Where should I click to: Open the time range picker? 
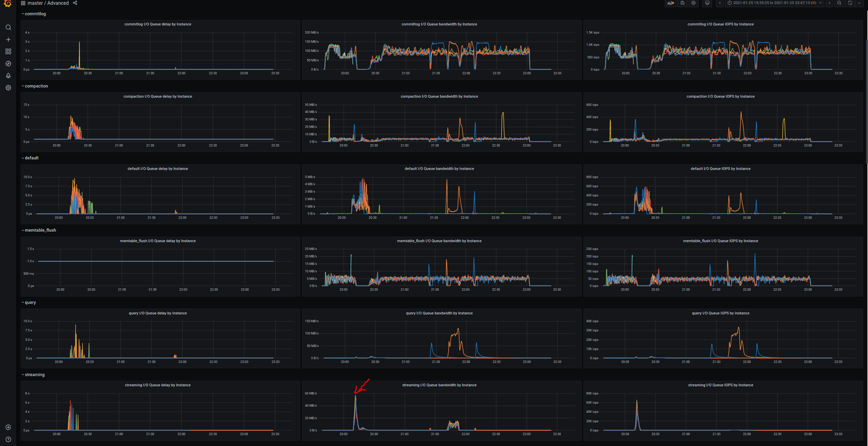pos(774,3)
